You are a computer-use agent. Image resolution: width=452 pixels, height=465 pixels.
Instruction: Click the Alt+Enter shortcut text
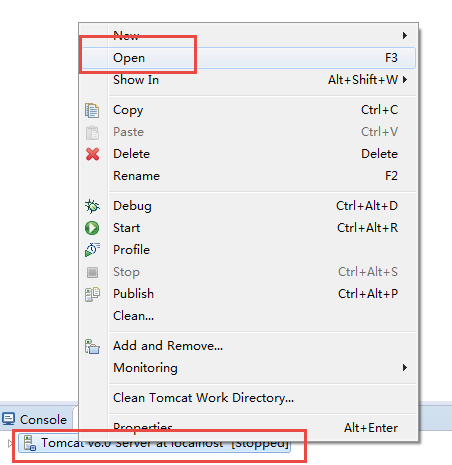coord(371,428)
